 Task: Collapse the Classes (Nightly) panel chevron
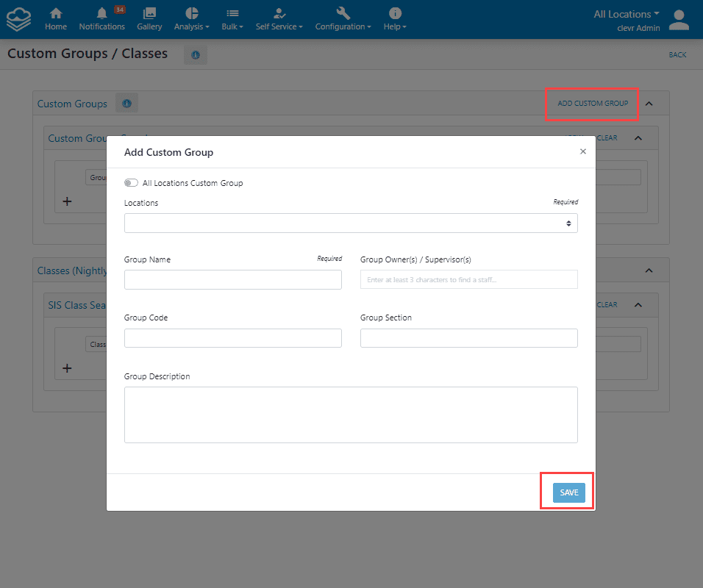pos(649,270)
